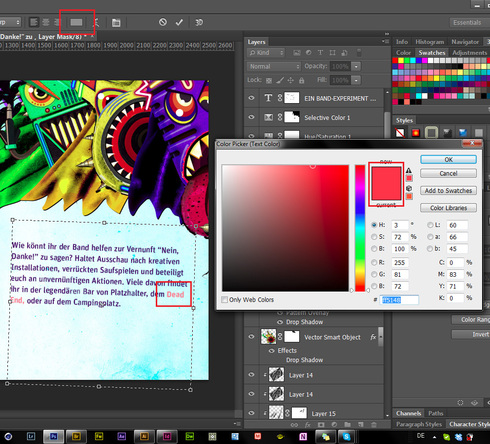
Task: Select the H hue radio button
Action: [374, 225]
